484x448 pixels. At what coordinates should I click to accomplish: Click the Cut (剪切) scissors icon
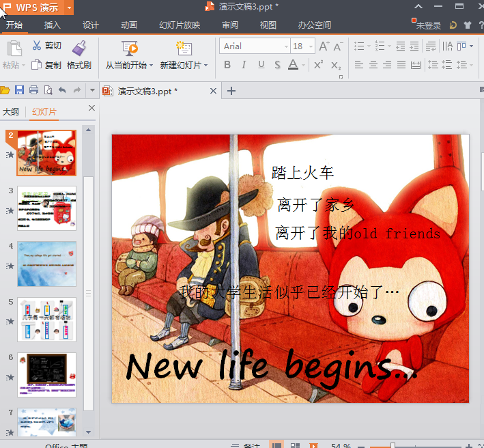37,46
